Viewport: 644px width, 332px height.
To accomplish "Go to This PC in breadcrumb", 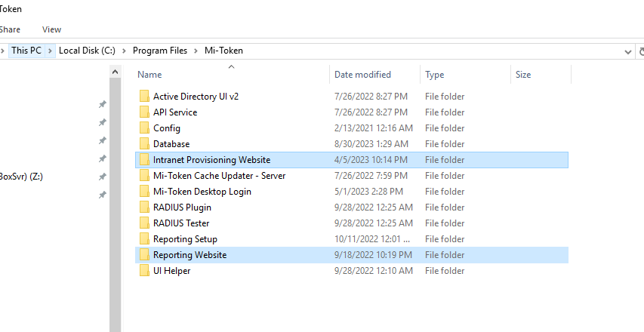I will [26, 51].
